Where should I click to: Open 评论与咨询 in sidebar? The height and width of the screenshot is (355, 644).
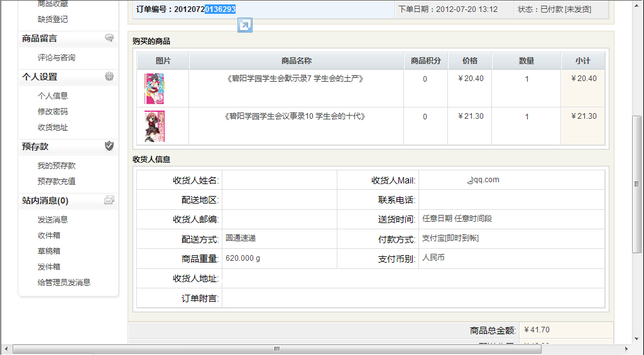point(57,58)
